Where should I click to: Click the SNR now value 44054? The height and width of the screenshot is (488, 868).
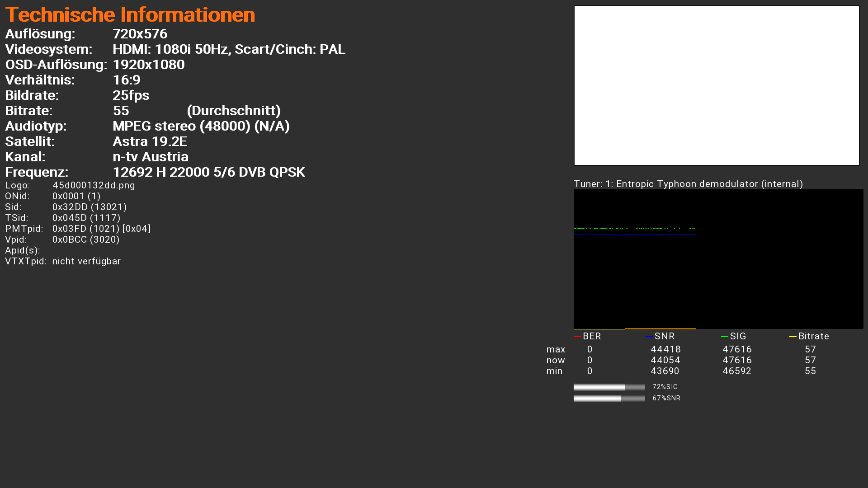click(665, 360)
